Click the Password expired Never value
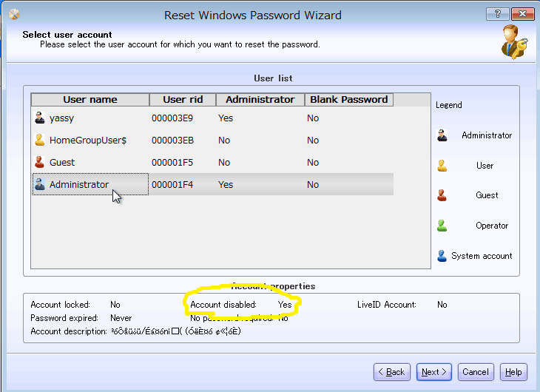The image size is (540, 392). (x=121, y=318)
